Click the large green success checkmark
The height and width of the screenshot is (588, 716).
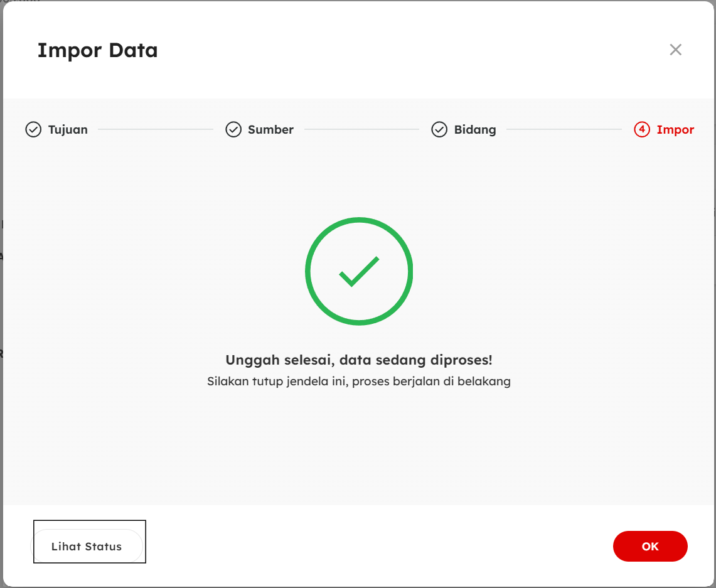coord(359,271)
